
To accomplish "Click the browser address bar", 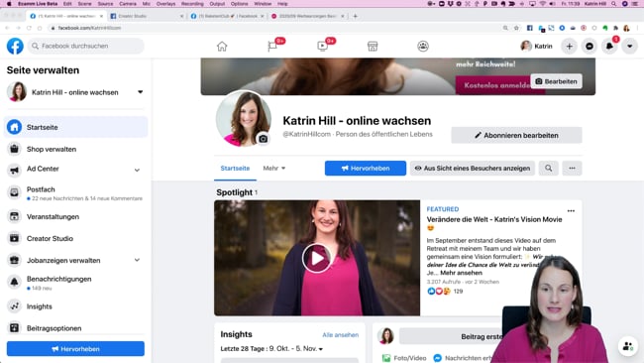I will click(274, 28).
